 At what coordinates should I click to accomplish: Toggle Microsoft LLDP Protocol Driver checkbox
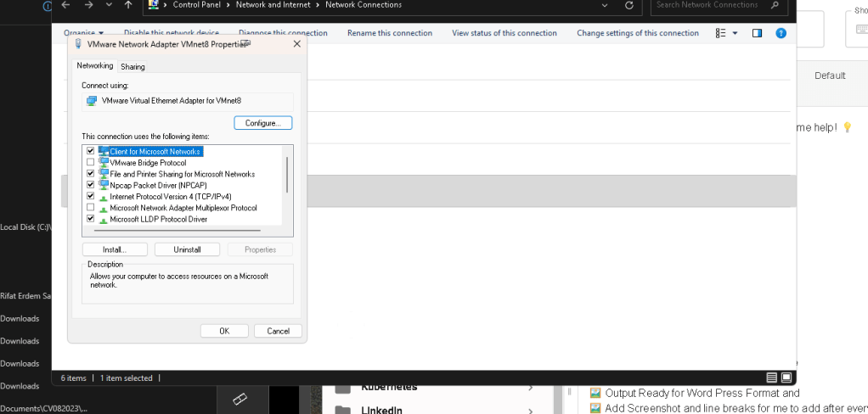pyautogui.click(x=91, y=218)
